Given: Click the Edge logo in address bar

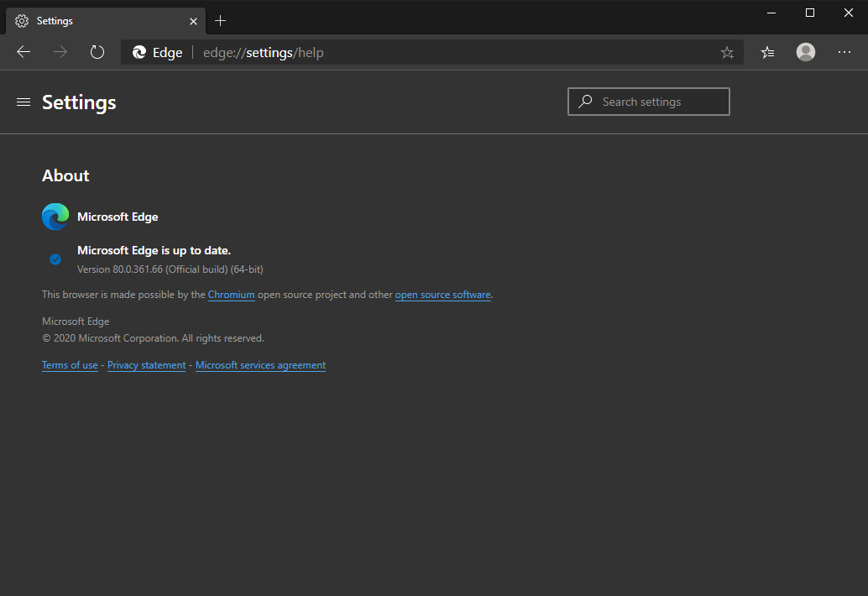Looking at the screenshot, I should (x=139, y=52).
